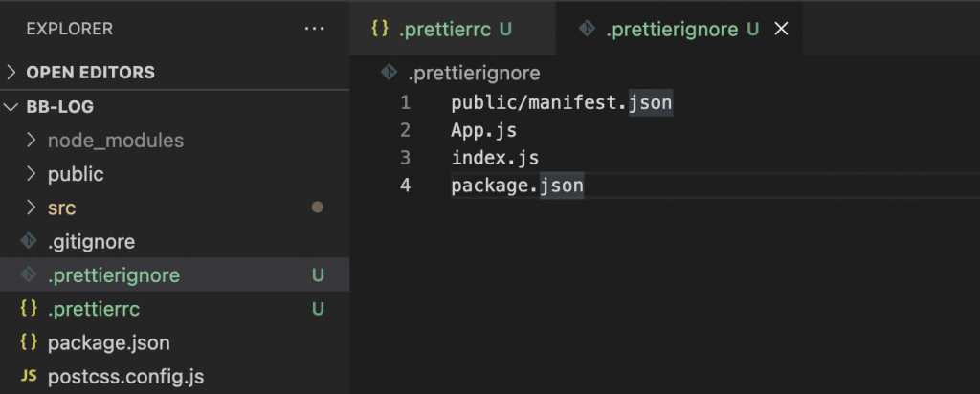Screen dimensions: 980x394
Task: Switch to the .prettierrc tab
Action: [x=445, y=29]
